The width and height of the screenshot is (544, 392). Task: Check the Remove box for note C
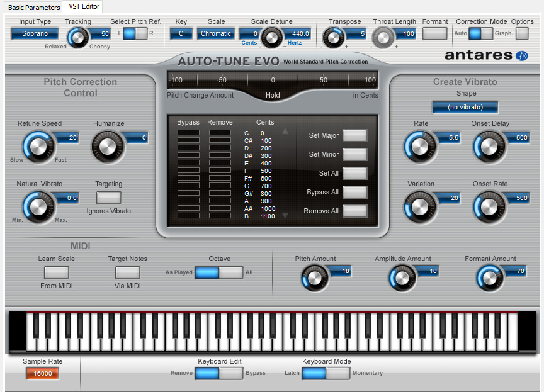(x=220, y=133)
